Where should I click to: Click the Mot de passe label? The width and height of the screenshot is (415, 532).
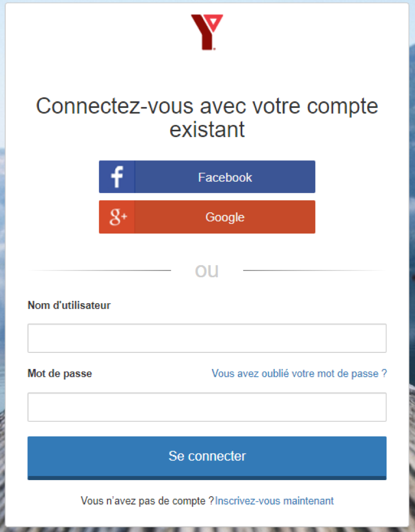[60, 373]
